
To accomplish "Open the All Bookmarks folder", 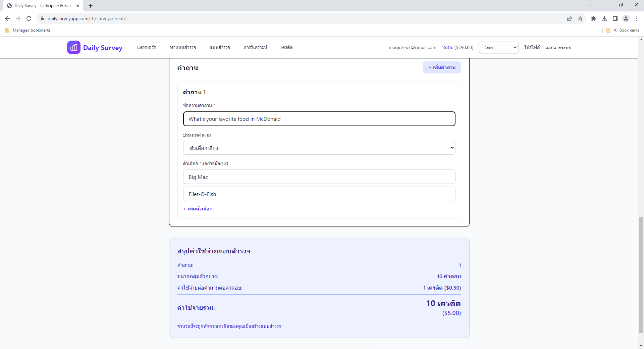I will click(623, 30).
